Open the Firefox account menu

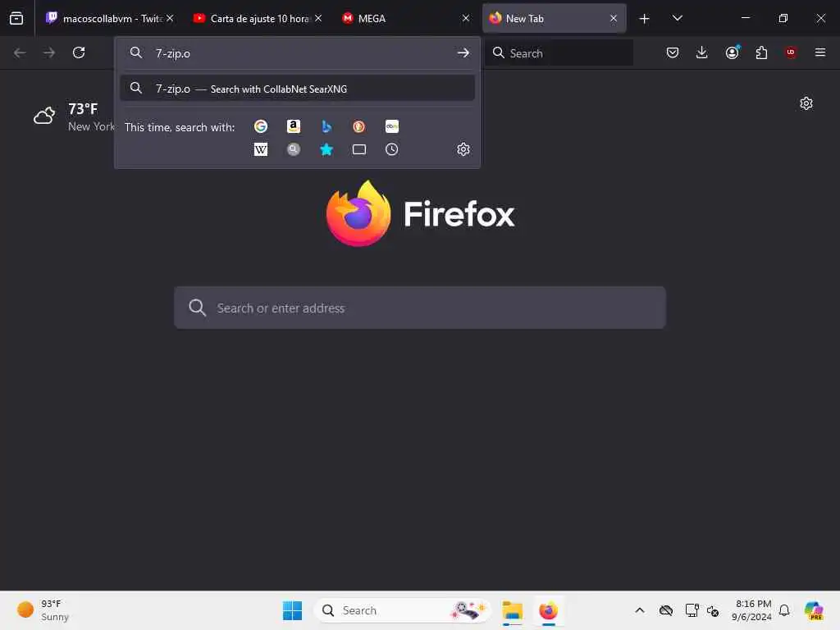pyautogui.click(x=733, y=52)
